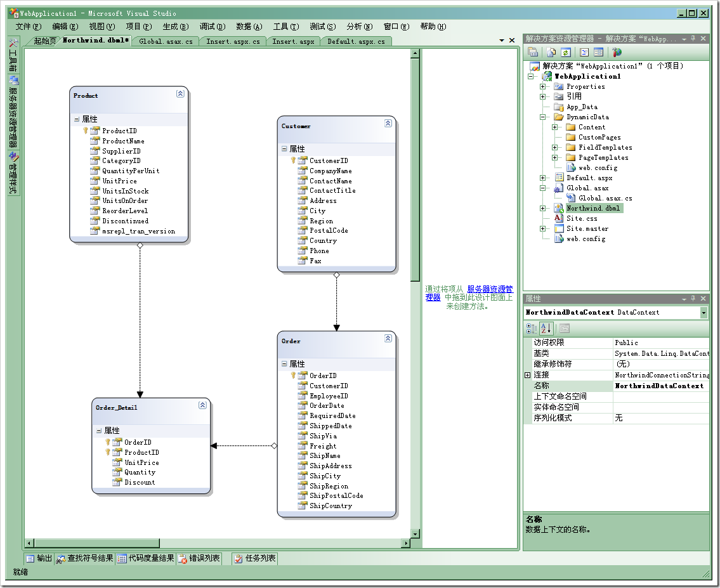Pin Solution Explorer panel with pushpin icon

[x=693, y=39]
